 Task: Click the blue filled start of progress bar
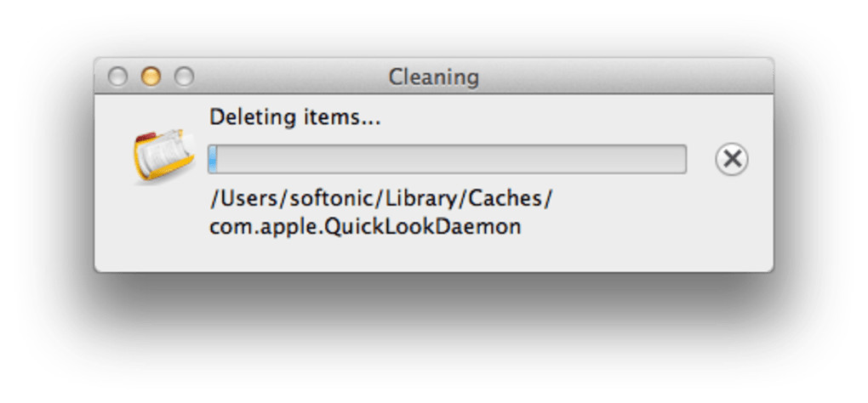(213, 159)
